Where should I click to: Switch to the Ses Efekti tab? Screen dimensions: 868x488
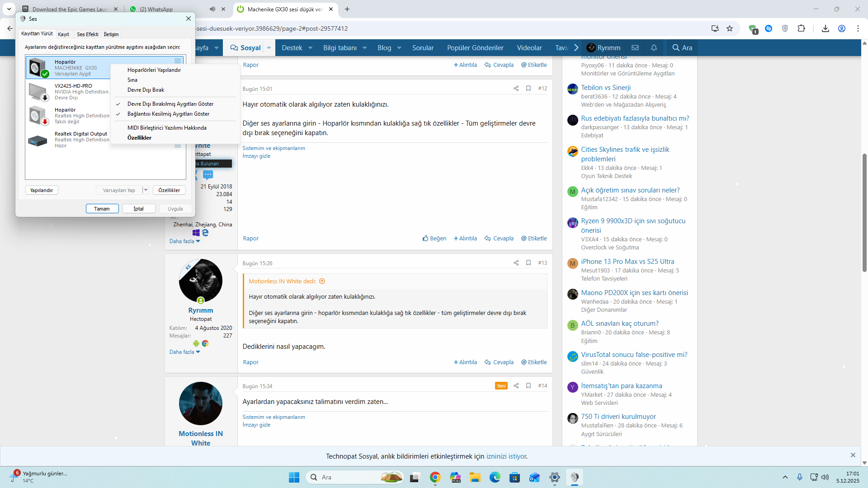(x=87, y=34)
